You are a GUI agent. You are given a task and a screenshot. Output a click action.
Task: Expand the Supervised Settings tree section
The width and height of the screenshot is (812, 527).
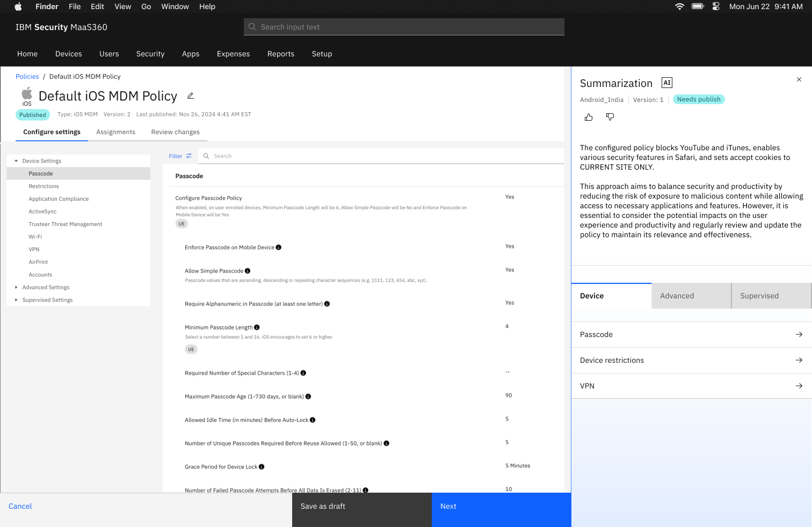click(x=16, y=300)
